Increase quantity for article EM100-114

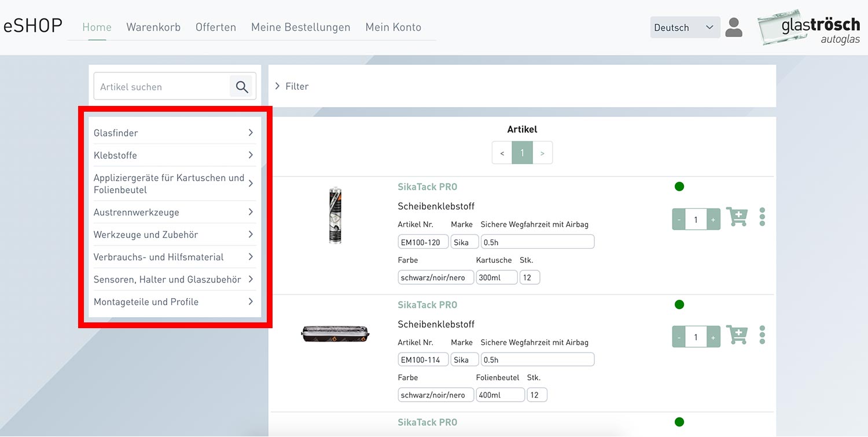coord(713,337)
